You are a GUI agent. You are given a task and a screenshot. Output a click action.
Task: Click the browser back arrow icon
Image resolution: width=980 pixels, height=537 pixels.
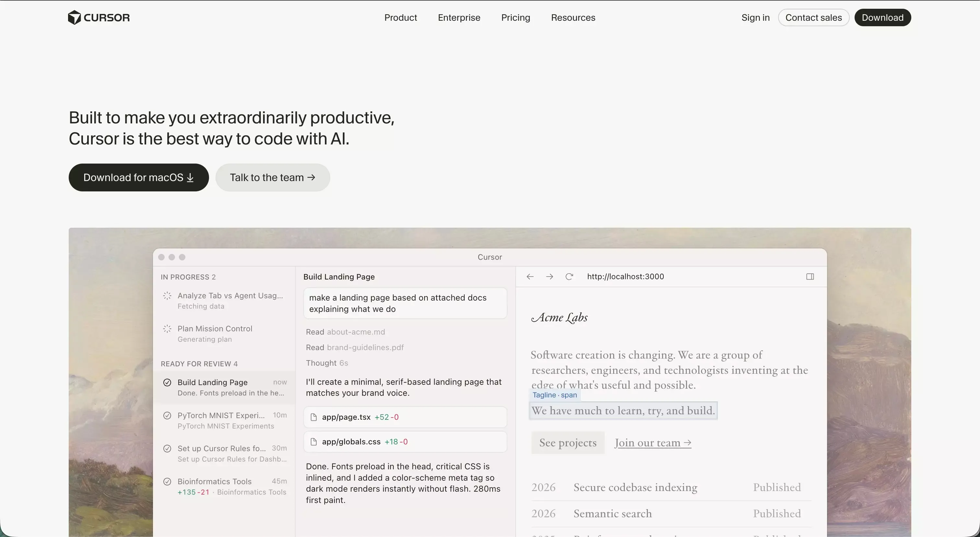(x=530, y=277)
